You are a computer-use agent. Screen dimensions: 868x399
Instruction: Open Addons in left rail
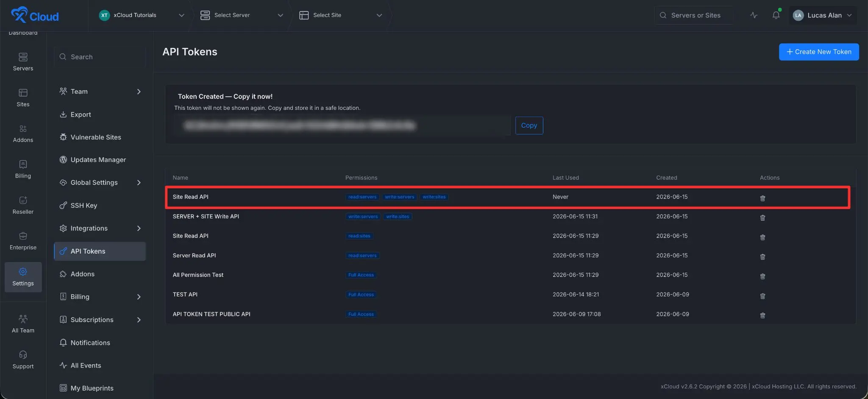pyautogui.click(x=23, y=133)
